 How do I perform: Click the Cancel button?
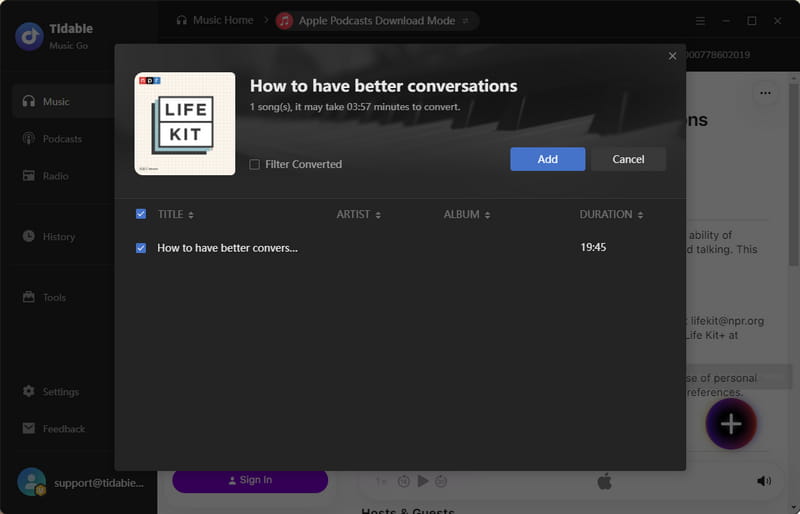[x=628, y=159]
